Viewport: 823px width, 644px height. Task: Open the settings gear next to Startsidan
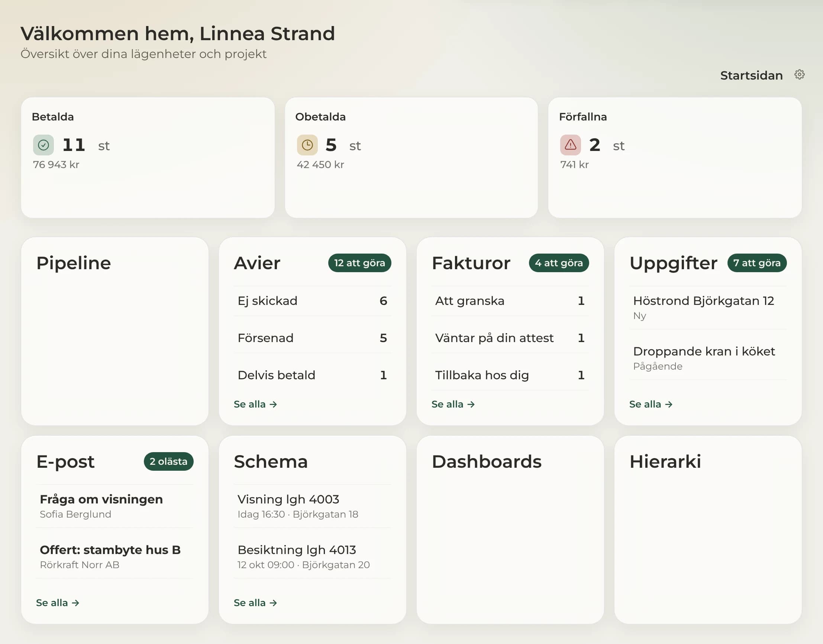pyautogui.click(x=799, y=75)
